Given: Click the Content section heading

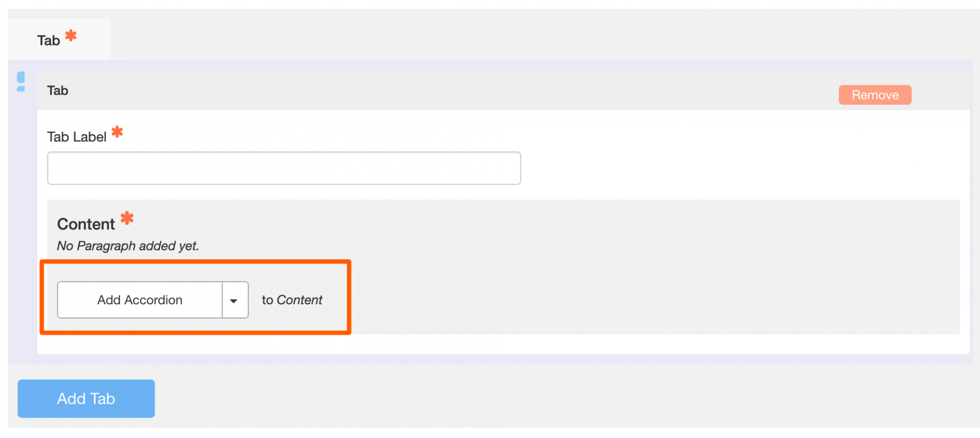Looking at the screenshot, I should pos(85,223).
